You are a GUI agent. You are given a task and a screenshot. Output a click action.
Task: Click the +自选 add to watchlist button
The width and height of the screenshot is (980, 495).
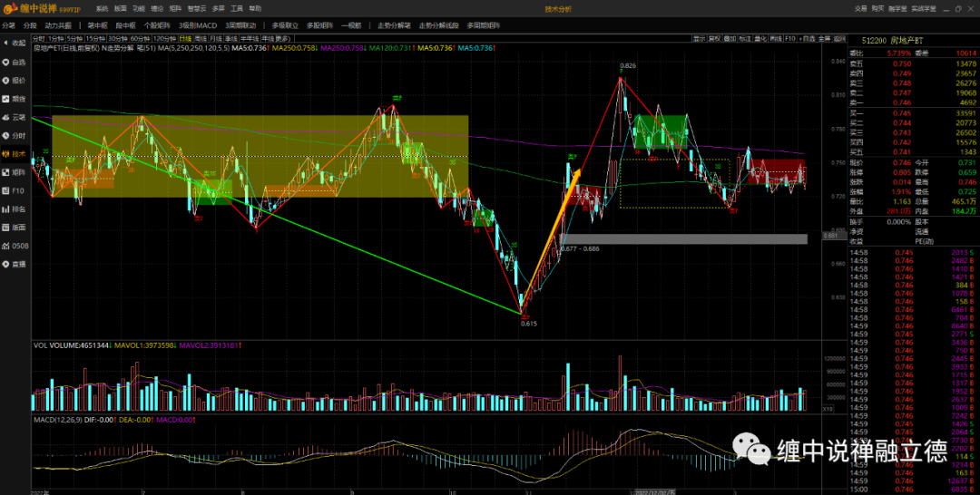coord(807,39)
